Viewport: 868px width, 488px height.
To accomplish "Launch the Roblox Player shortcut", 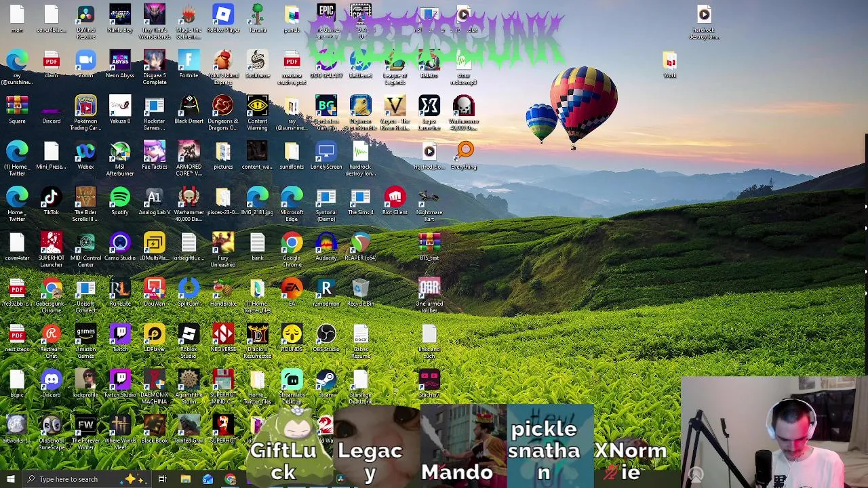I will (223, 19).
